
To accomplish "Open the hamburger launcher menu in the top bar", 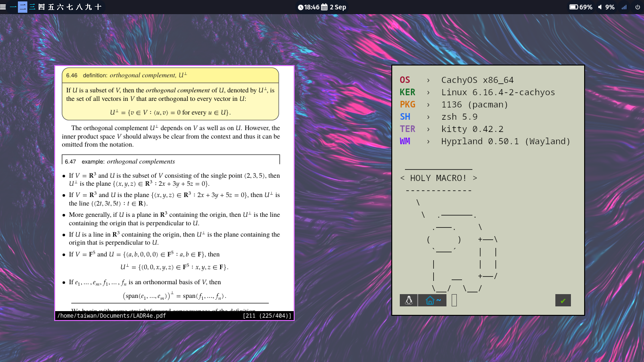I will pyautogui.click(x=3, y=7).
